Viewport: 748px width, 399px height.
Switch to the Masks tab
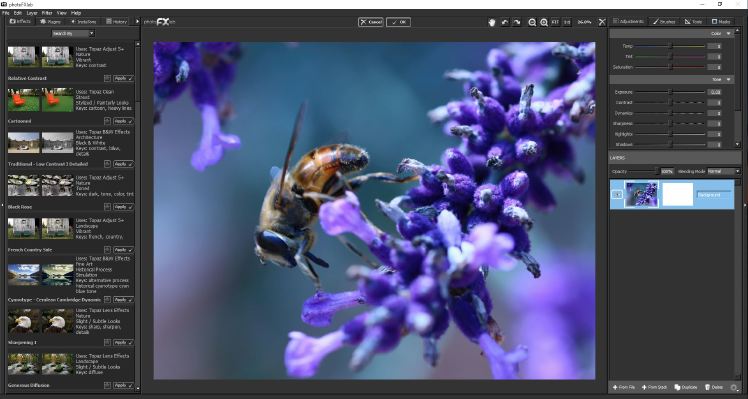click(721, 21)
